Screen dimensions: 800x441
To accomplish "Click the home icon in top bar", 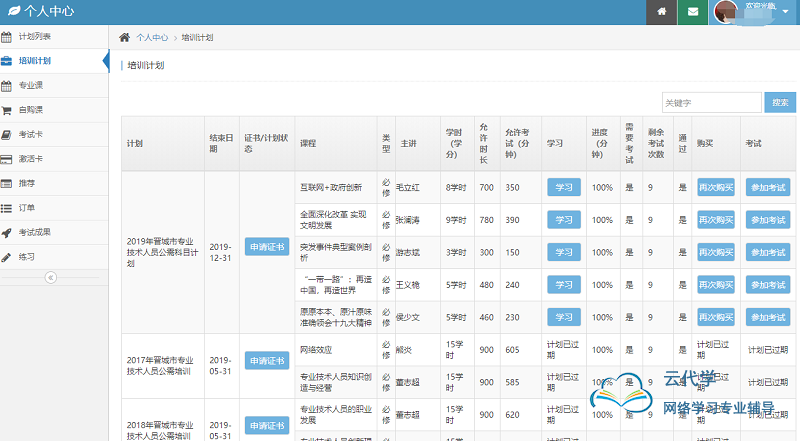I will pyautogui.click(x=661, y=12).
